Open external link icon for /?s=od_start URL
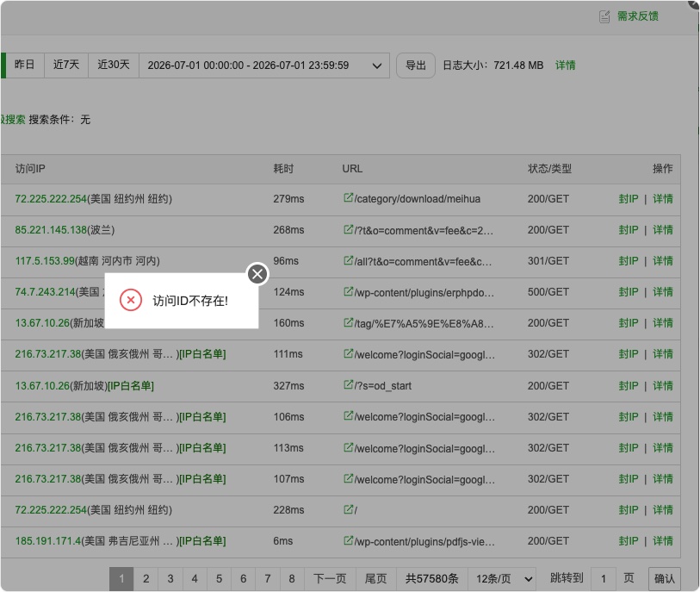 (x=348, y=384)
